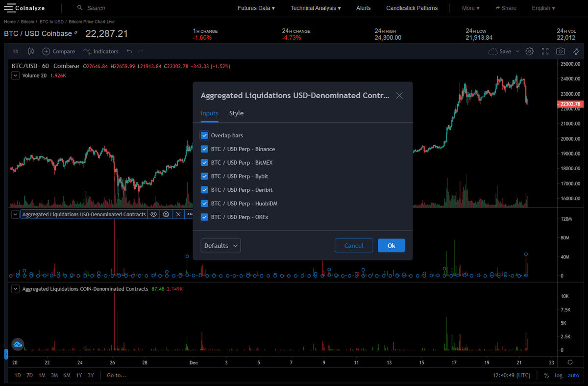Uncheck BTC / USD Perp - Binance
The height and width of the screenshot is (386, 588).
click(204, 149)
